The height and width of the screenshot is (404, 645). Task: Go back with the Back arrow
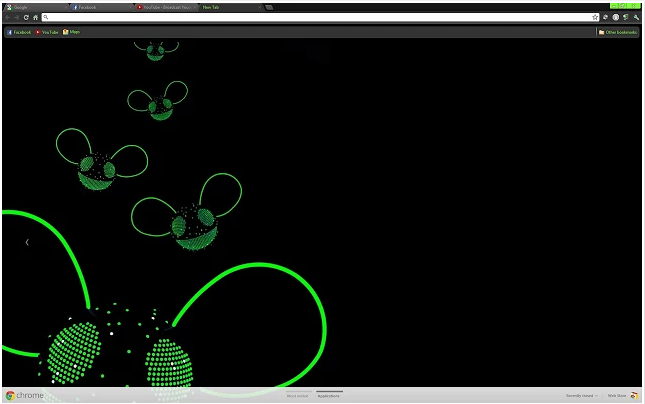pyautogui.click(x=7, y=17)
